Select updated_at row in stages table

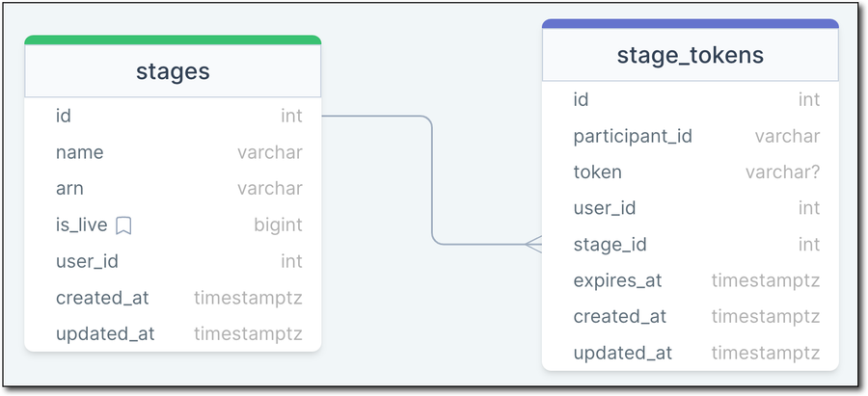(173, 334)
